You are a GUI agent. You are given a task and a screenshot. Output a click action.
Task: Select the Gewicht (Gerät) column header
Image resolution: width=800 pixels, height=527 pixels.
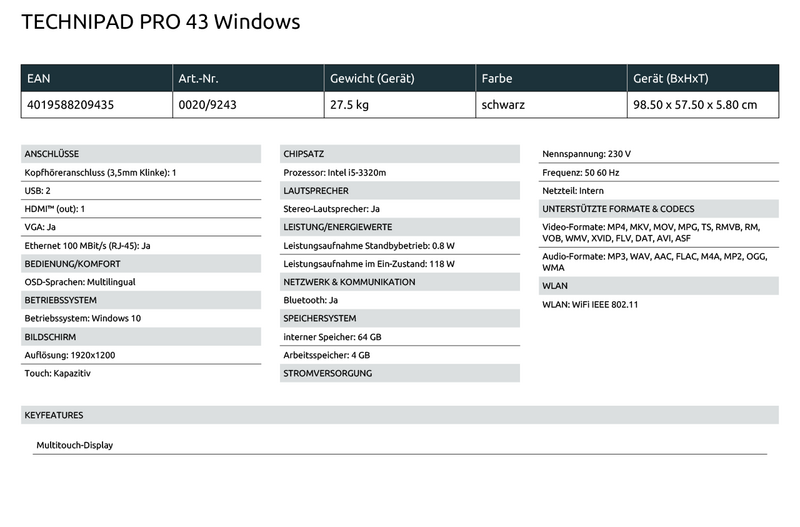[371, 78]
